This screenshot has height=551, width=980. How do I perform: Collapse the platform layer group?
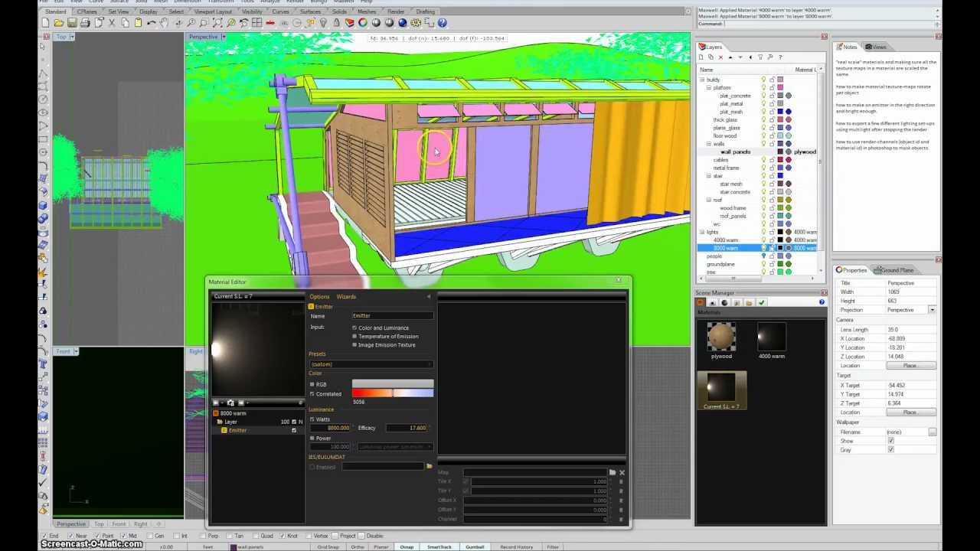point(709,87)
